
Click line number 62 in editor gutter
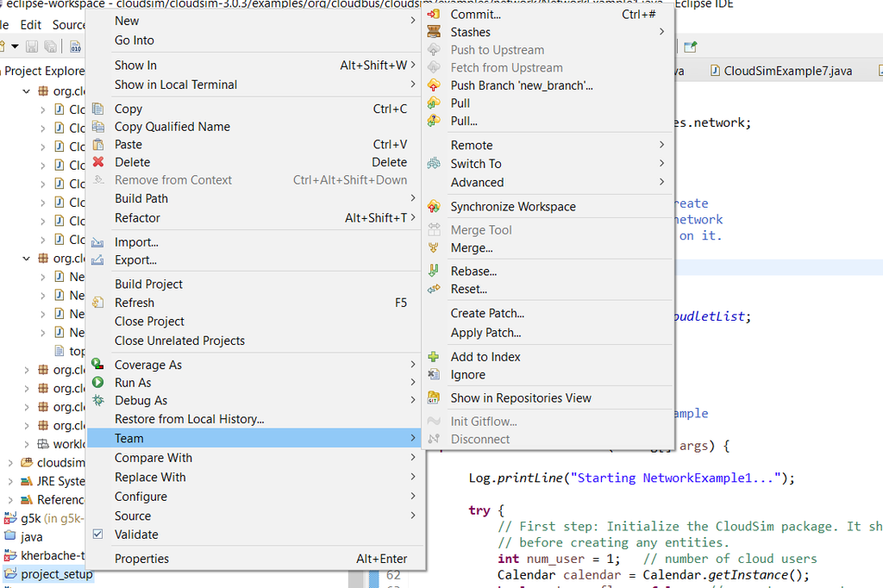(x=393, y=574)
